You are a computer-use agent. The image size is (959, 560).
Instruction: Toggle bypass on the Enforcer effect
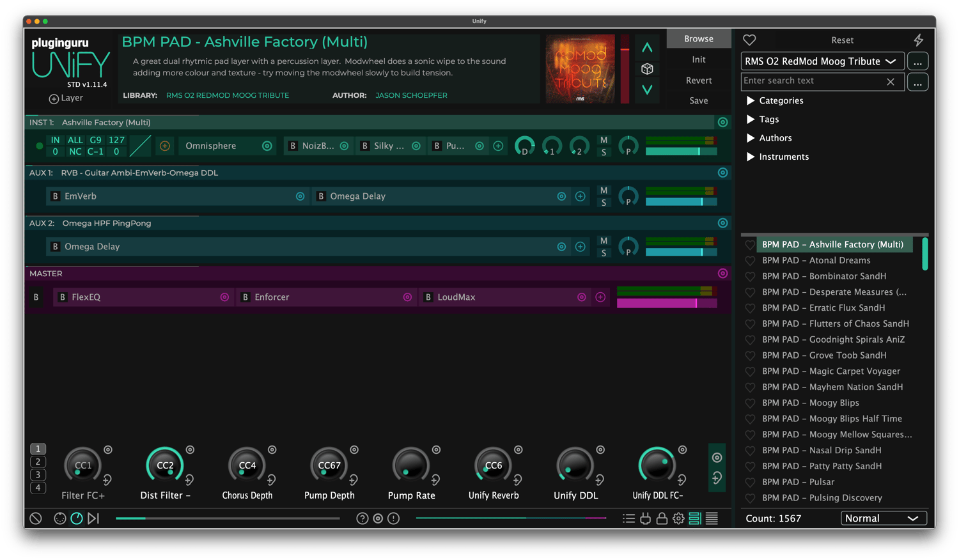coord(245,297)
